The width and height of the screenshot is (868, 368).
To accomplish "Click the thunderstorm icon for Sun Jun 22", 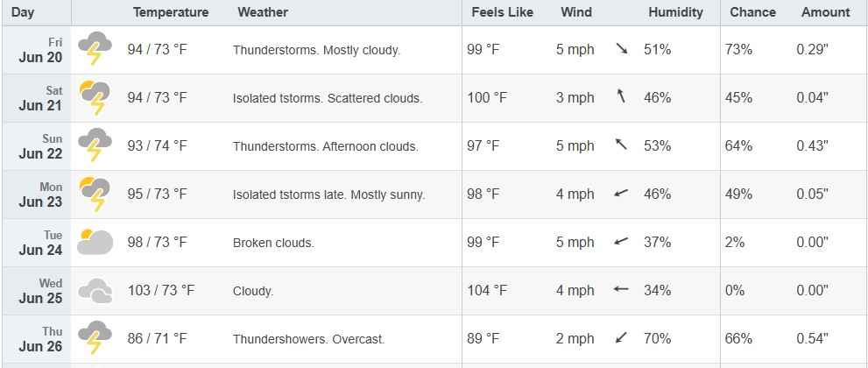I will [x=95, y=145].
